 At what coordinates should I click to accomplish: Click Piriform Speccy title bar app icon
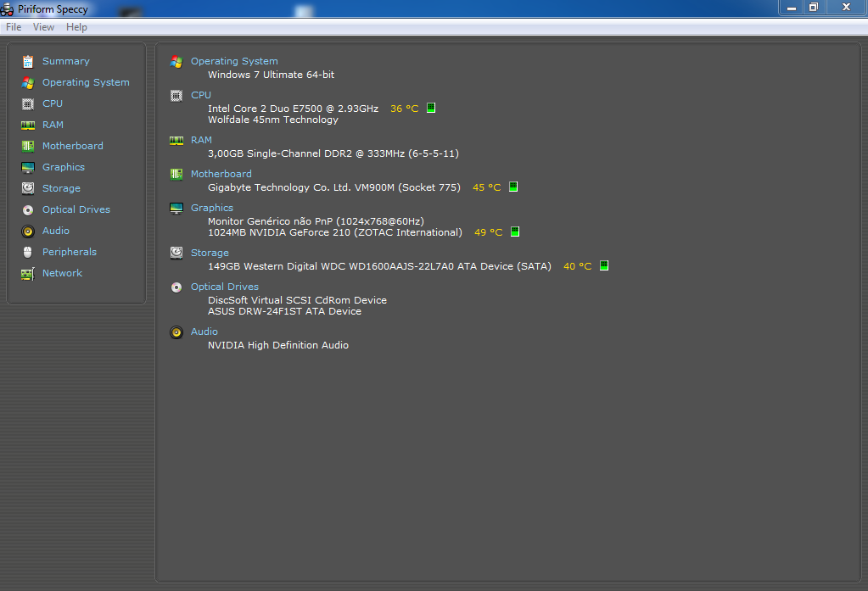[7, 8]
